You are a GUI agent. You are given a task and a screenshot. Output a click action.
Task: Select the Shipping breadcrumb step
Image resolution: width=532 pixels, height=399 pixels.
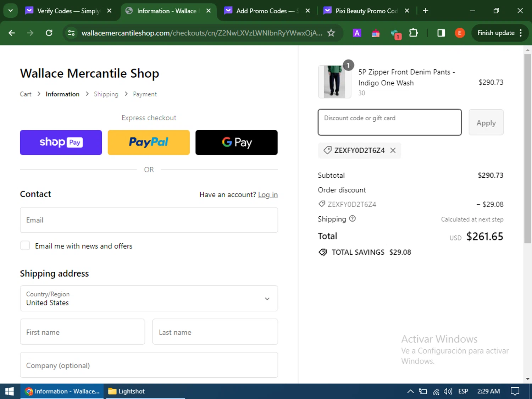106,94
